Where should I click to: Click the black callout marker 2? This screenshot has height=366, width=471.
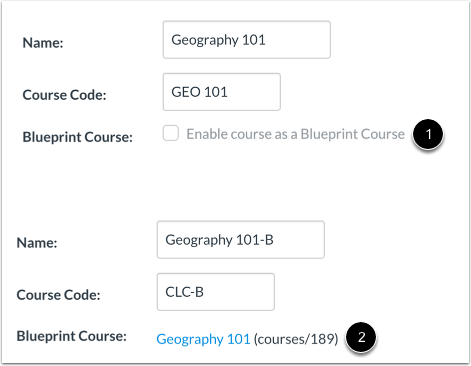(361, 337)
